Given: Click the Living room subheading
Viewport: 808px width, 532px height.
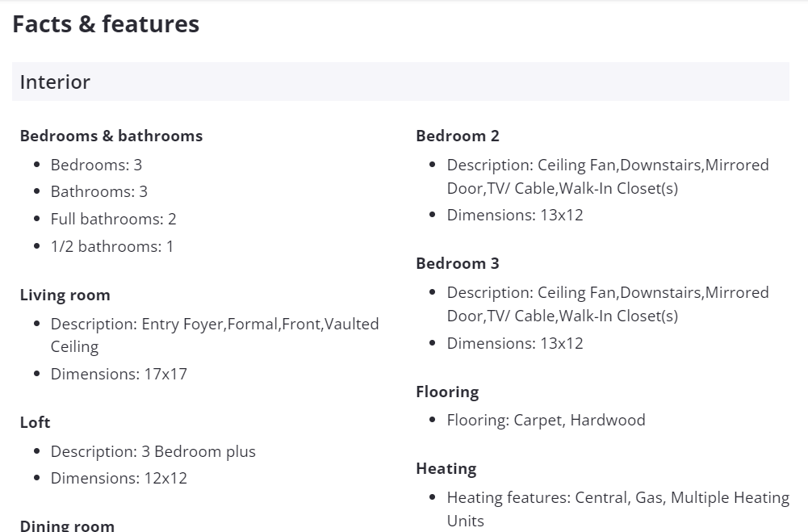Looking at the screenshot, I should (x=65, y=295).
